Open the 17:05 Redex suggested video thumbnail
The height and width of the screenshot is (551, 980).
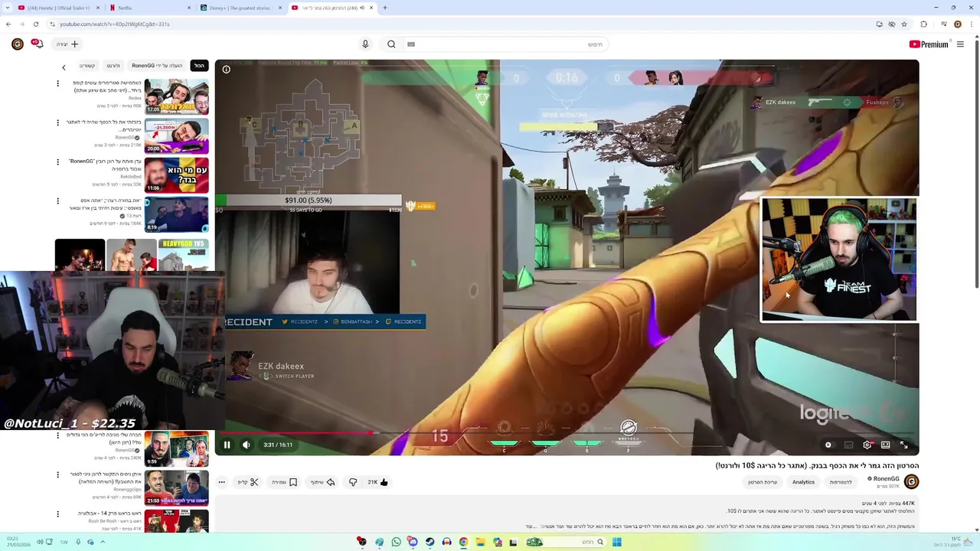176,96
